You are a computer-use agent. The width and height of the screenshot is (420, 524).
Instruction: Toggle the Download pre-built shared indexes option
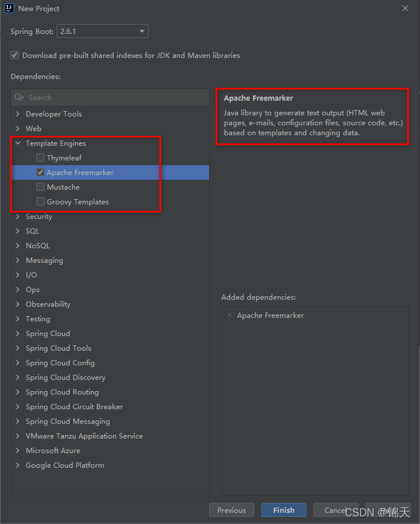(15, 55)
